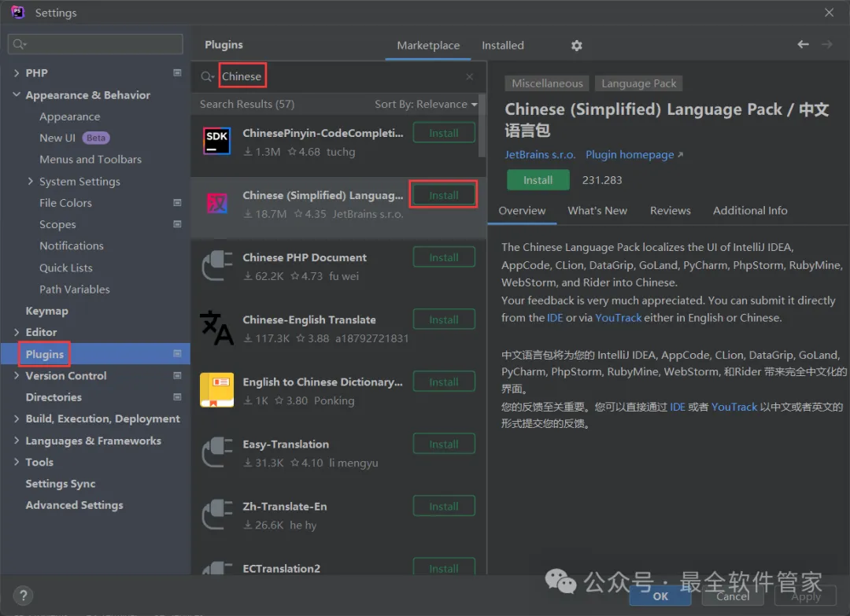
Task: Select Quick Lists settings page
Action: tap(65, 267)
